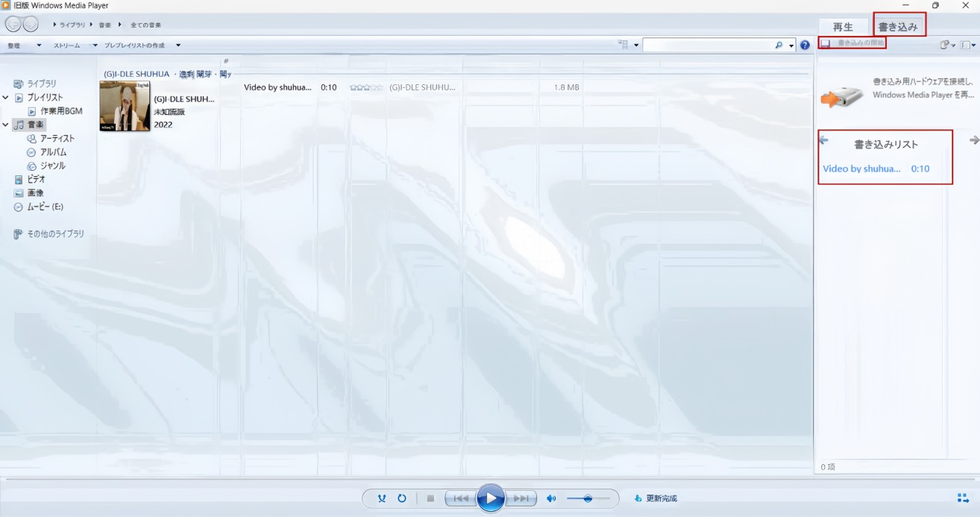The width and height of the screenshot is (980, 517).
Task: Adjust the volume slider
Action: [x=588, y=498]
